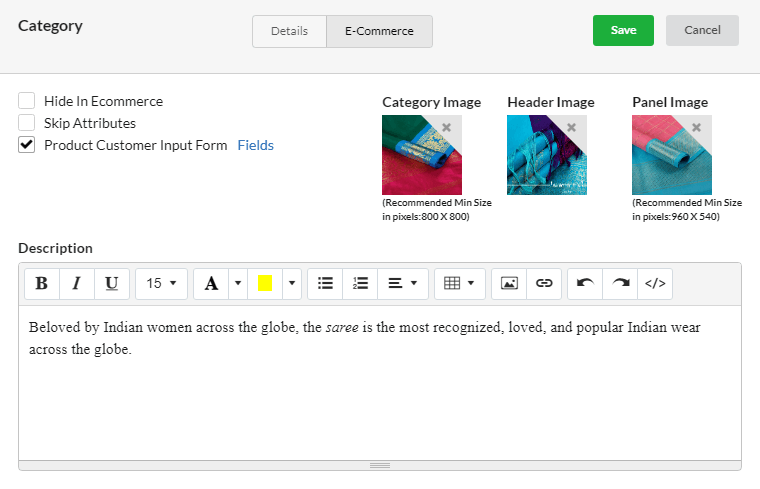Apply underline formatting in description editor
This screenshot has width=760, height=489.
[x=111, y=284]
